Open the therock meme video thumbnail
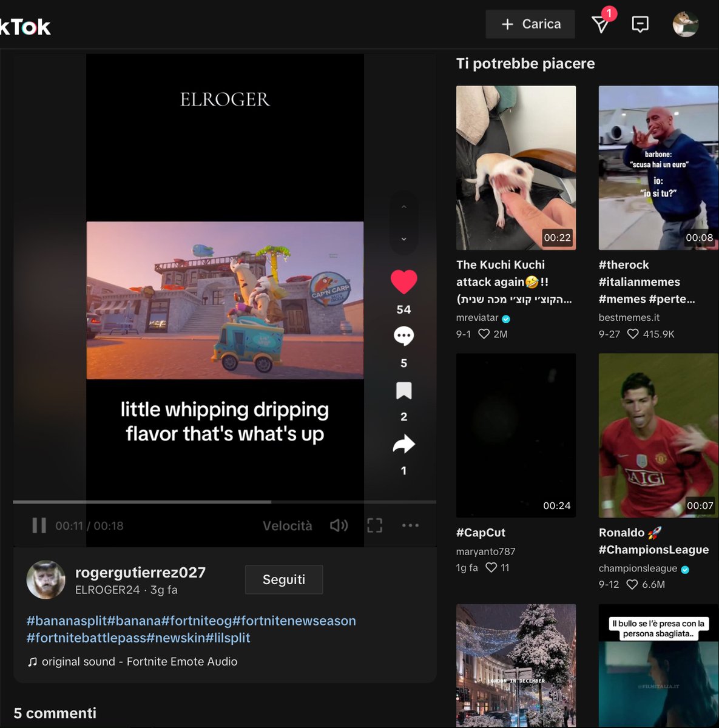The width and height of the screenshot is (719, 728). tap(658, 167)
